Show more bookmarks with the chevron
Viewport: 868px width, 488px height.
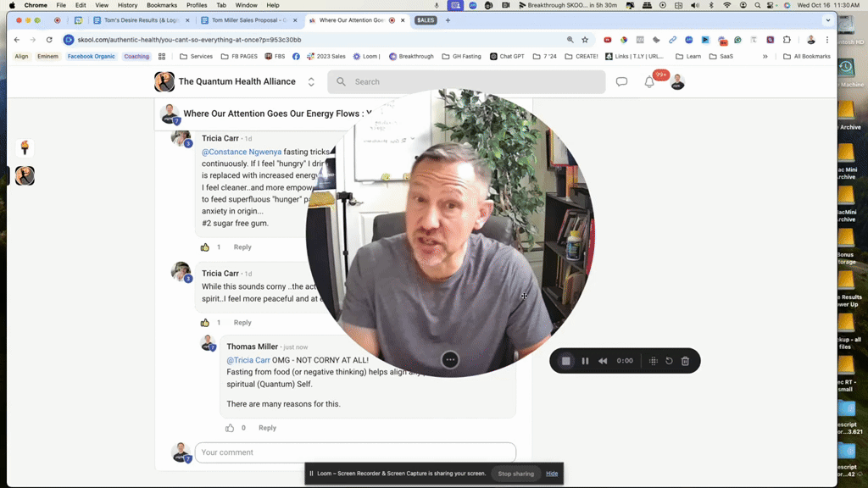pyautogui.click(x=765, y=57)
